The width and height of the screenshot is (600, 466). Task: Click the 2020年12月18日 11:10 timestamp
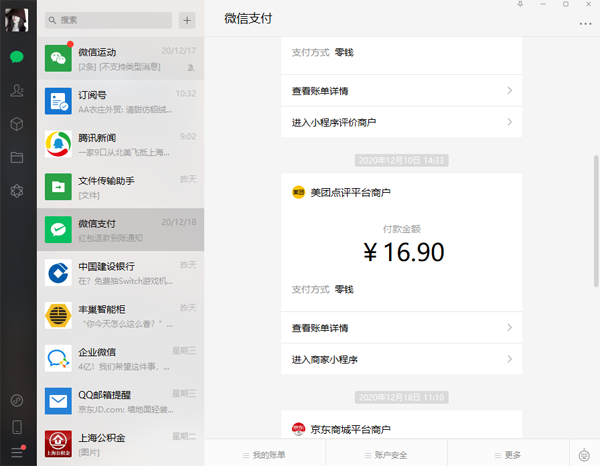click(401, 398)
